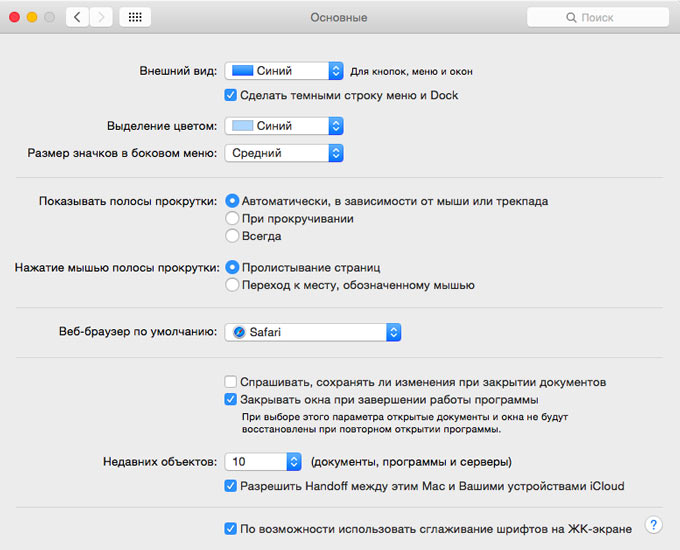Screen dimensions: 680x550
Task: Click the help question mark button
Action: [653, 525]
